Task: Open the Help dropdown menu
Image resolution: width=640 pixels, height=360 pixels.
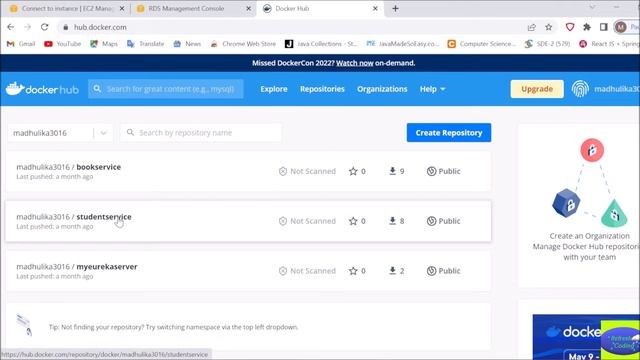Action: coord(432,89)
